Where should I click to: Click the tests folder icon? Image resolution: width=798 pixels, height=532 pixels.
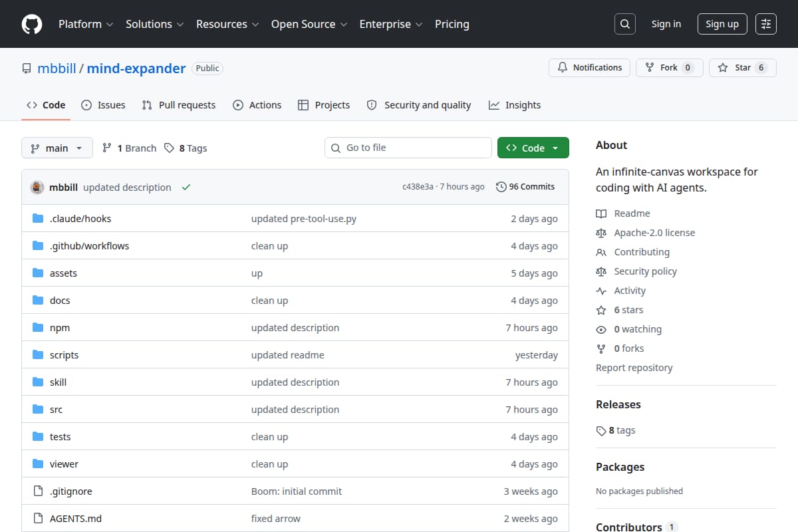pos(38,437)
